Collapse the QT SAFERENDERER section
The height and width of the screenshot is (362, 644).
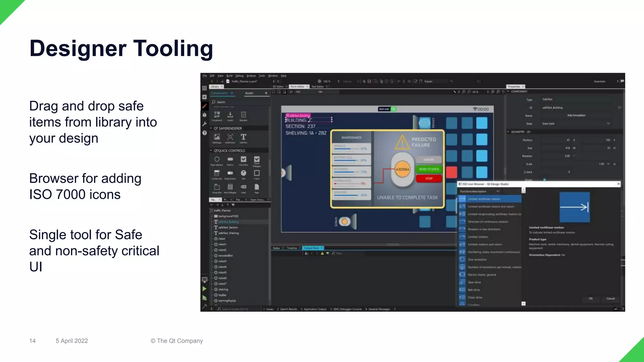[211, 128]
